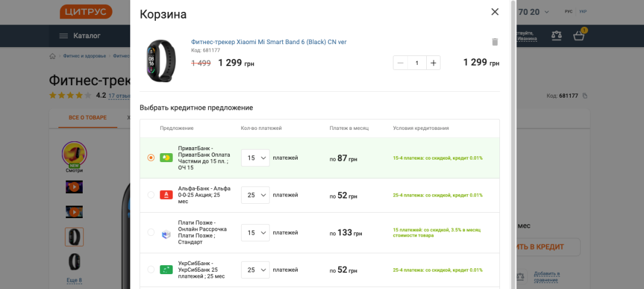The width and height of the screenshot is (644, 289).
Task: Click the Плати Позже logo icon
Action: (165, 234)
